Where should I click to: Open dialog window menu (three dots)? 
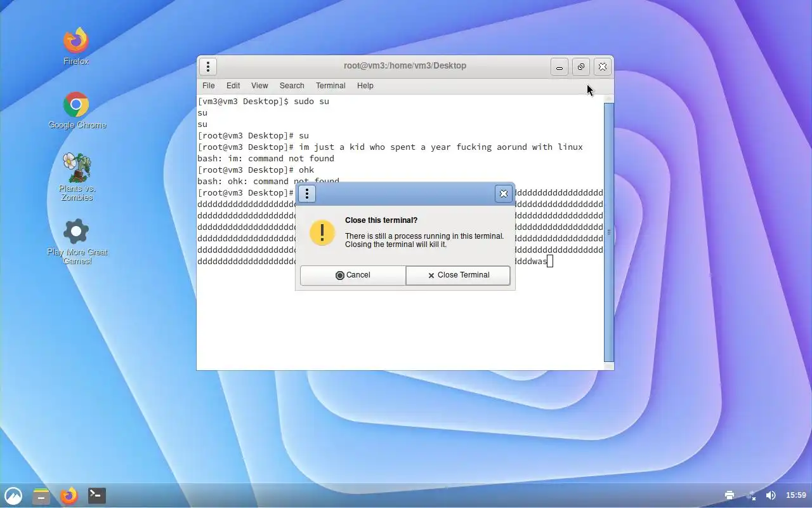[x=306, y=194]
